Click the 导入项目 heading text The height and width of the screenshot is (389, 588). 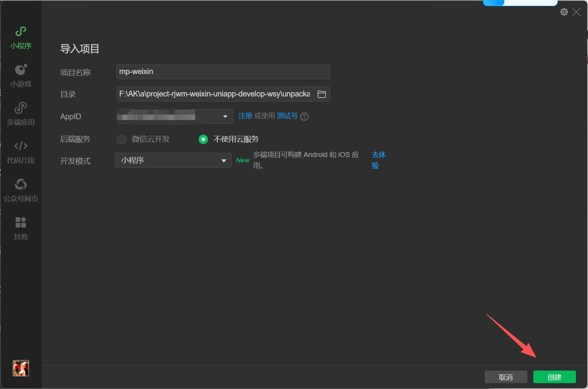[x=80, y=49]
